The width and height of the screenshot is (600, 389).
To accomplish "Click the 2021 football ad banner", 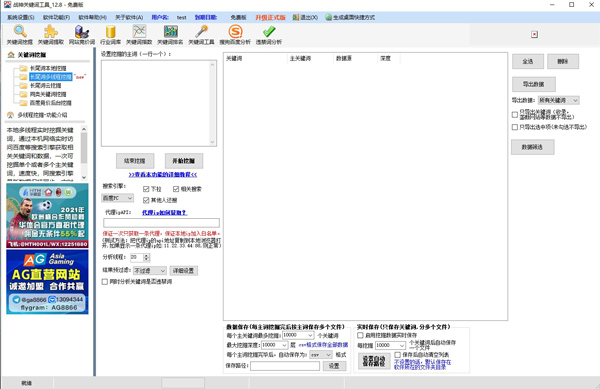I will (47, 215).
